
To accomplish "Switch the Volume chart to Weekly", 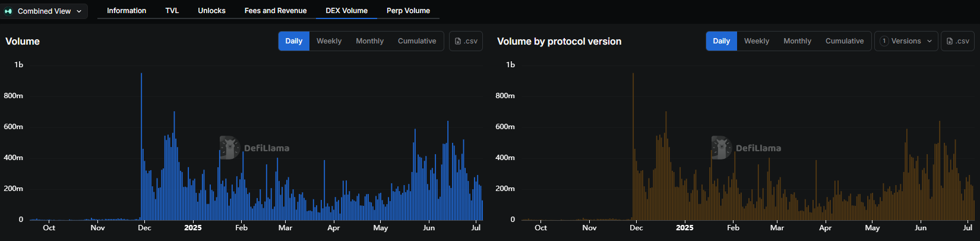I will coord(329,41).
